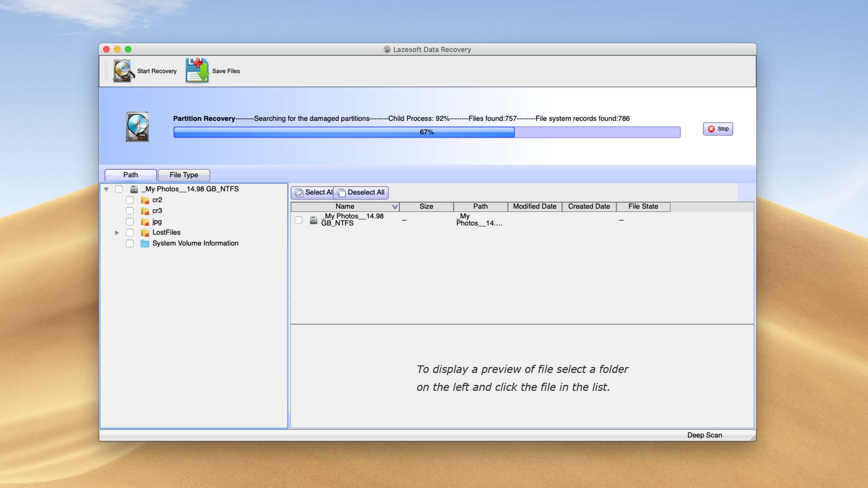The image size is (868, 488).
Task: Click the Lazesoft icon in the title bar
Action: click(387, 49)
